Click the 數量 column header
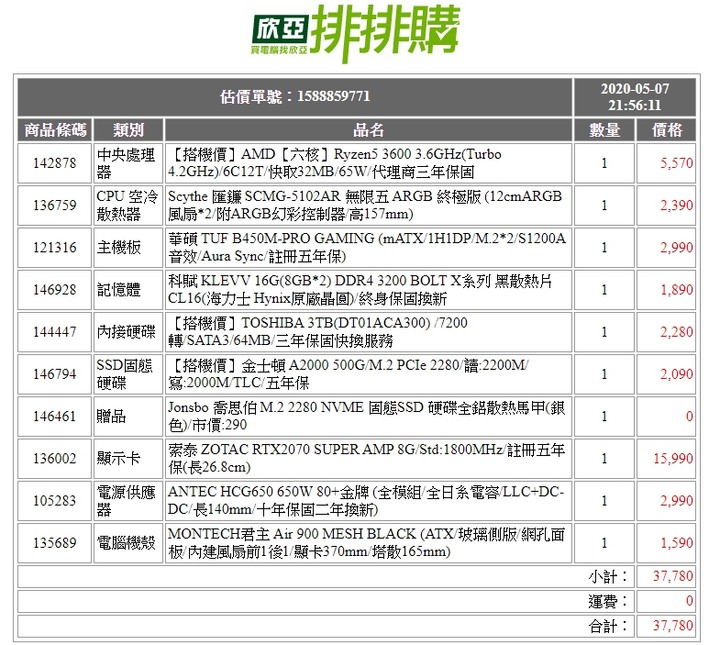The height and width of the screenshot is (645, 720). 604,130
